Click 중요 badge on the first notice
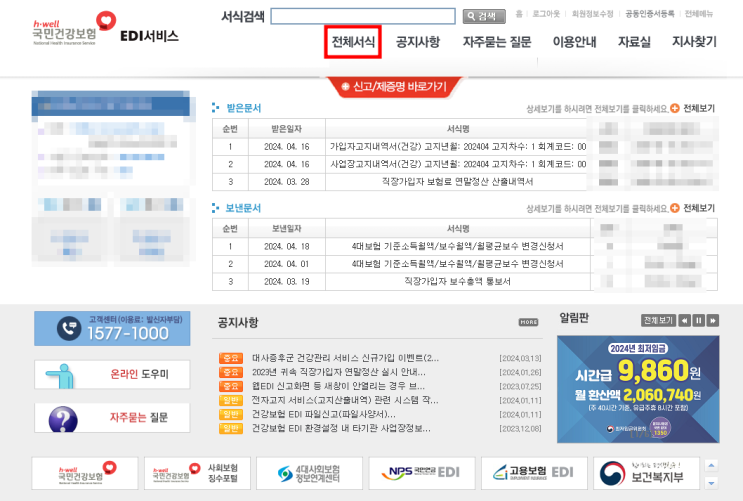The height and width of the screenshot is (501, 743). [231, 358]
